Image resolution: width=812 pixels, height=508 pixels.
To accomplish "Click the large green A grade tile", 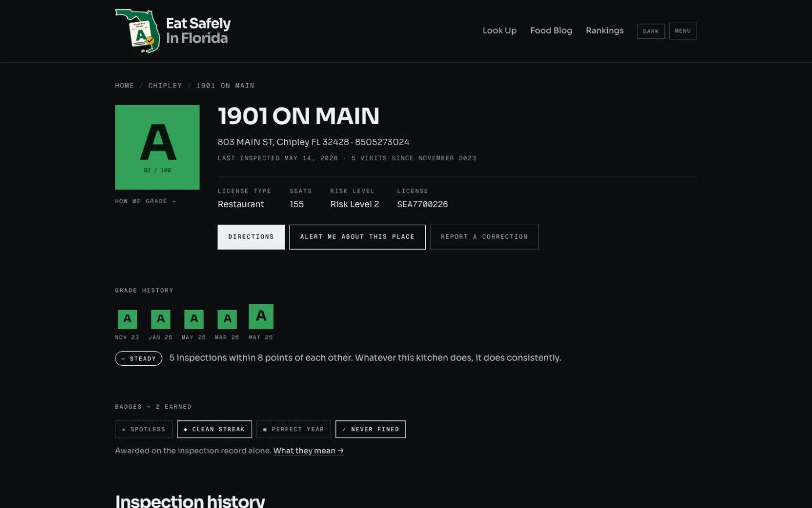I will tap(157, 147).
